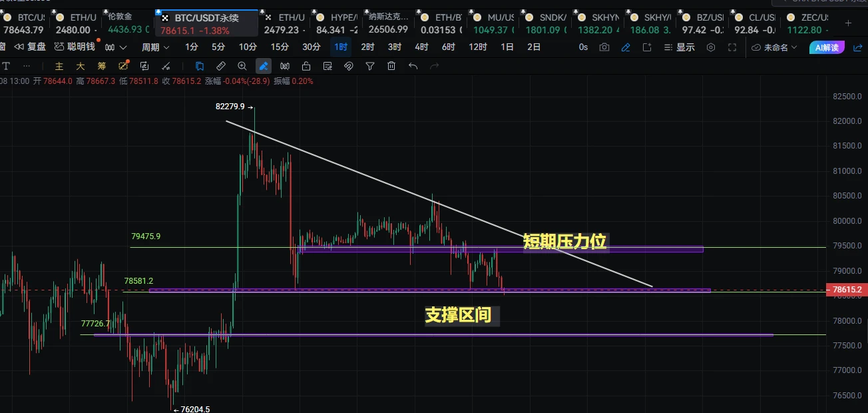Image resolution: width=868 pixels, height=413 pixels.
Task: Select the 1日 timeframe
Action: click(x=507, y=47)
